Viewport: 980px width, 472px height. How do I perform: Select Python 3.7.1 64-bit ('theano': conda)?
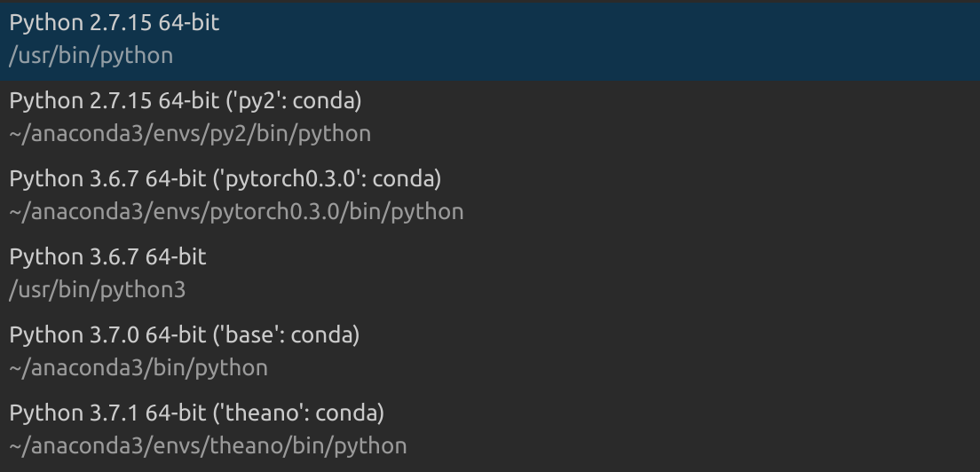tap(196, 413)
